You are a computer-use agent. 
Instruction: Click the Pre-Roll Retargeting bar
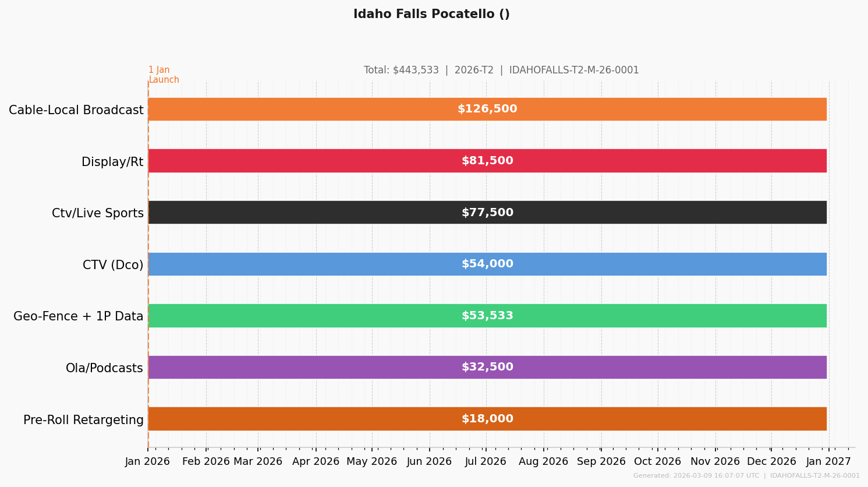tap(487, 419)
